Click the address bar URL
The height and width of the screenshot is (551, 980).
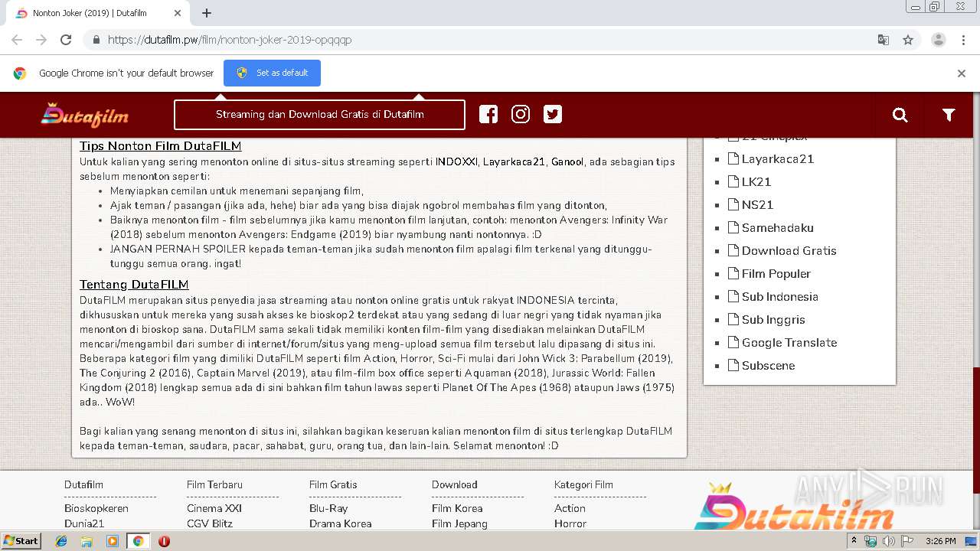[230, 40]
